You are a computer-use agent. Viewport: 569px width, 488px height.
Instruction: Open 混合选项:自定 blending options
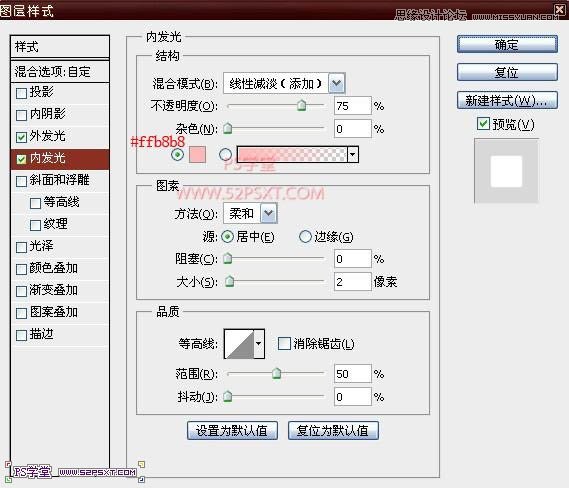coord(60,71)
